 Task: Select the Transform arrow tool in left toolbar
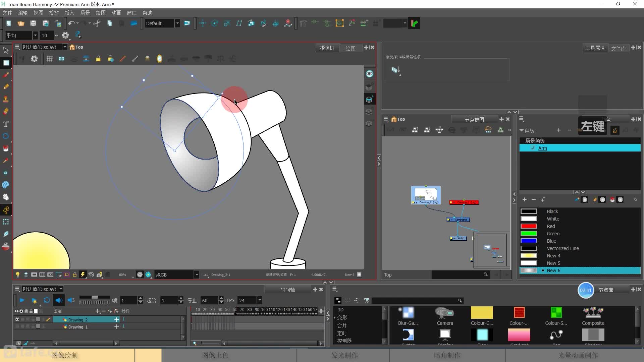click(6, 51)
